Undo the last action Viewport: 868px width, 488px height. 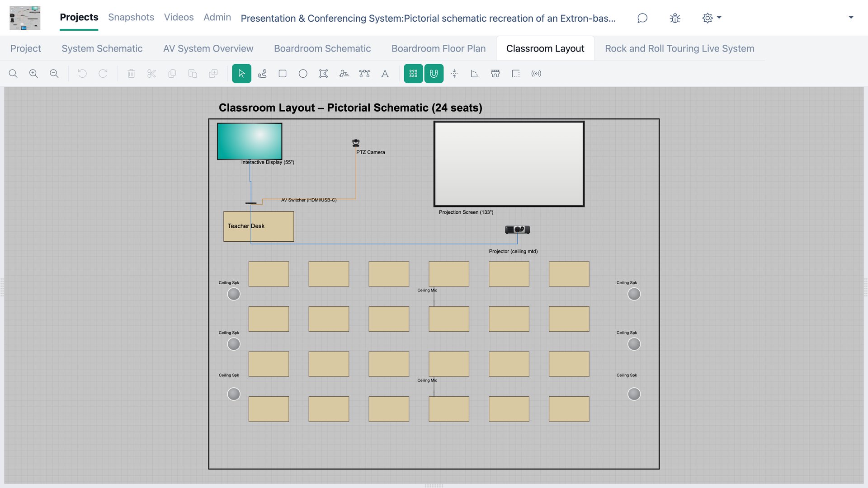(82, 74)
